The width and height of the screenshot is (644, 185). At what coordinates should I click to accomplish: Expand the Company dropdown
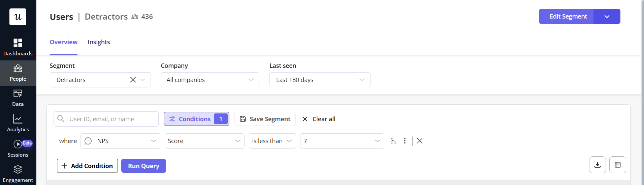(210, 80)
